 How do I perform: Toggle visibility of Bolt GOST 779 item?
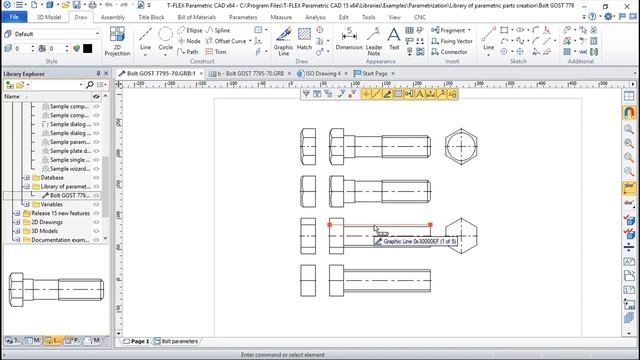click(96, 196)
